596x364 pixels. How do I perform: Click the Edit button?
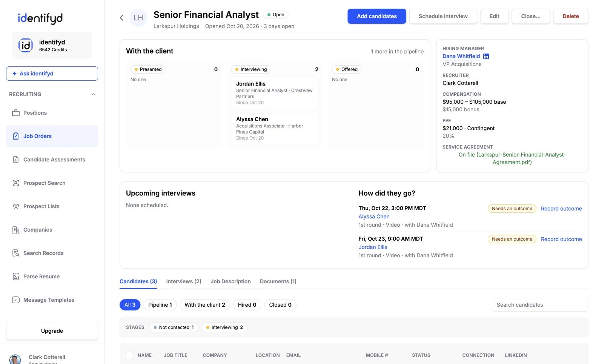point(494,16)
